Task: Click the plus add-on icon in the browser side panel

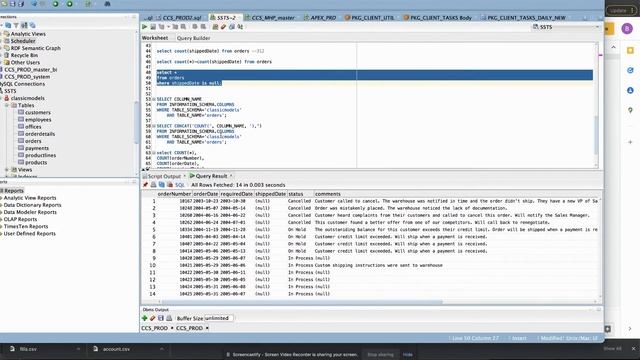Action: [630, 142]
